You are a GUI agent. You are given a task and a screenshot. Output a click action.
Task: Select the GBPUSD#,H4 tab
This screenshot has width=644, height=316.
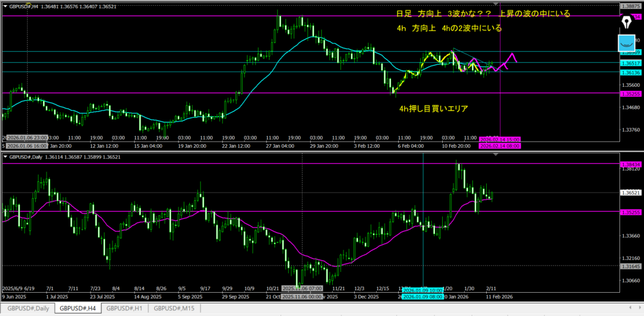[x=77, y=308]
